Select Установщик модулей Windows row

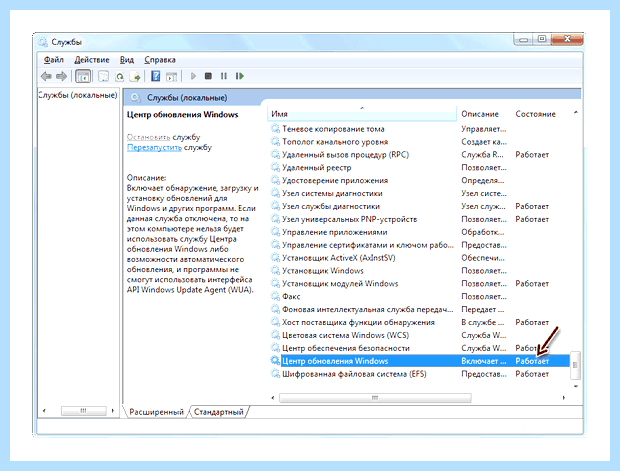[419, 284]
